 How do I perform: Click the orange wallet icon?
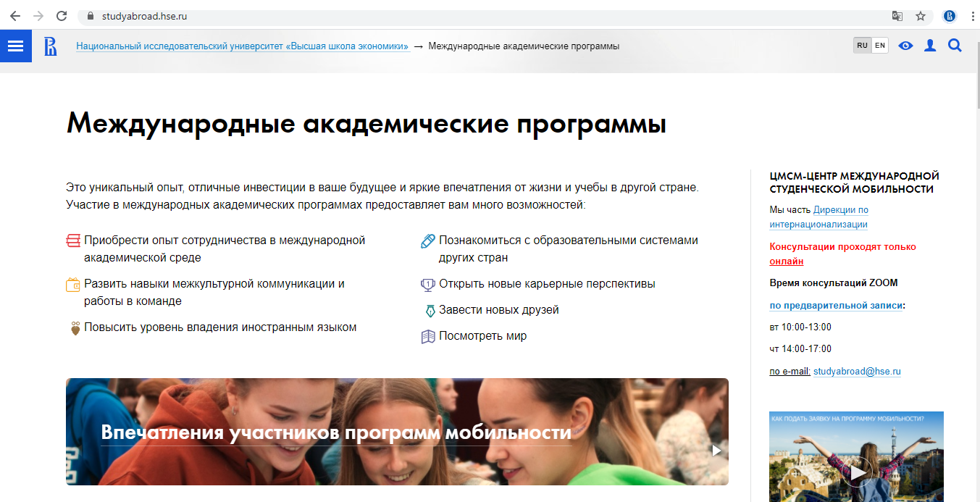[72, 284]
